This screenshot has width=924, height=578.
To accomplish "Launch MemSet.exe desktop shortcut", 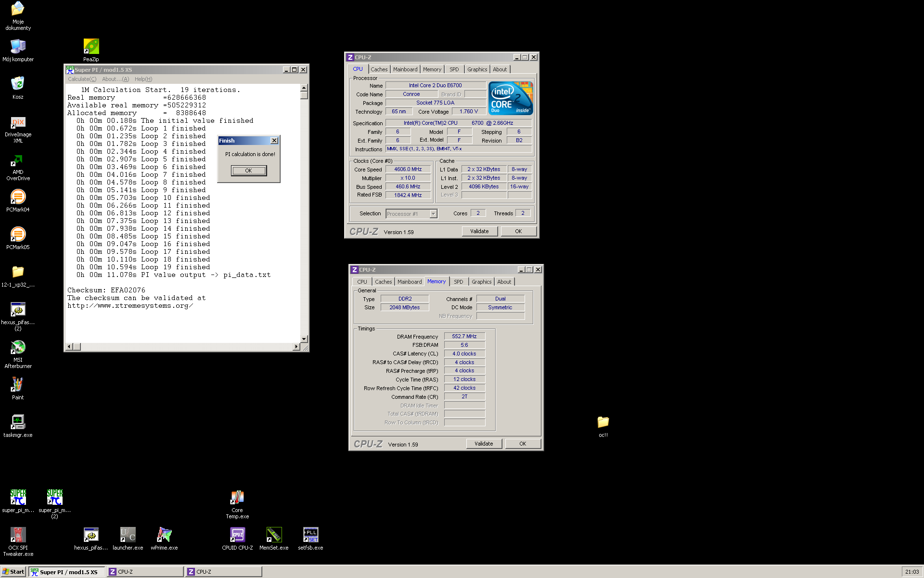I will pos(274,539).
